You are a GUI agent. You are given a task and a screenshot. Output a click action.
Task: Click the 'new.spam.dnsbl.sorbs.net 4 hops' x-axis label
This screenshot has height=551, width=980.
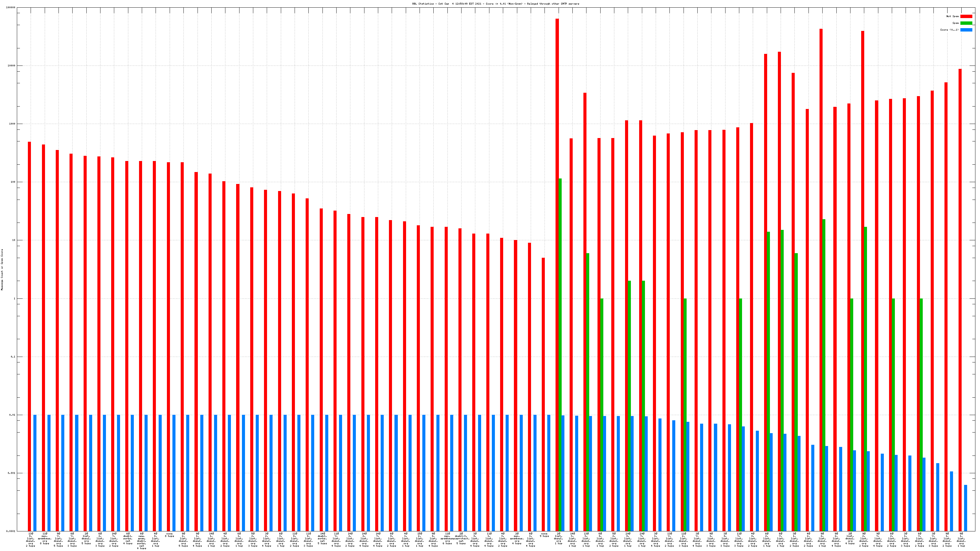click(x=141, y=541)
